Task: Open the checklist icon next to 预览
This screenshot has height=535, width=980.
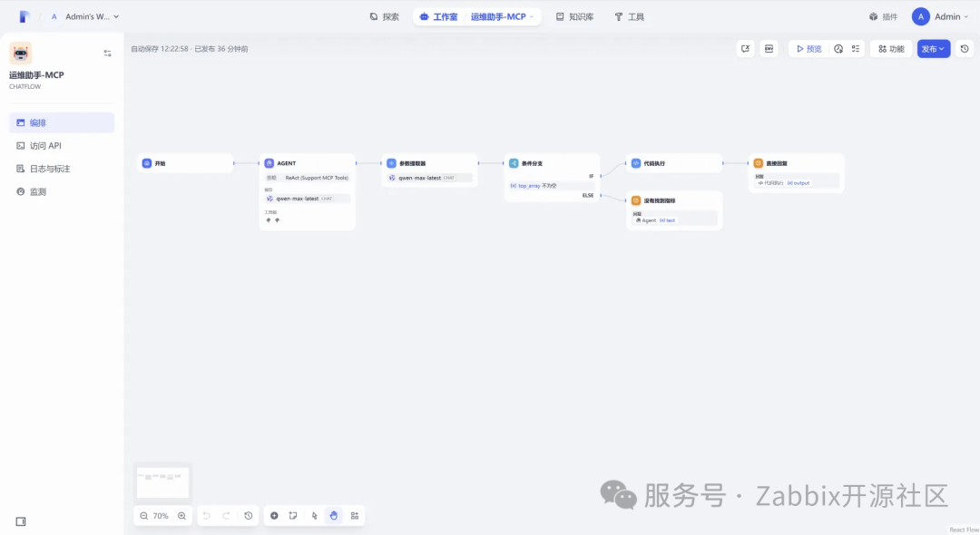Action: (857, 48)
